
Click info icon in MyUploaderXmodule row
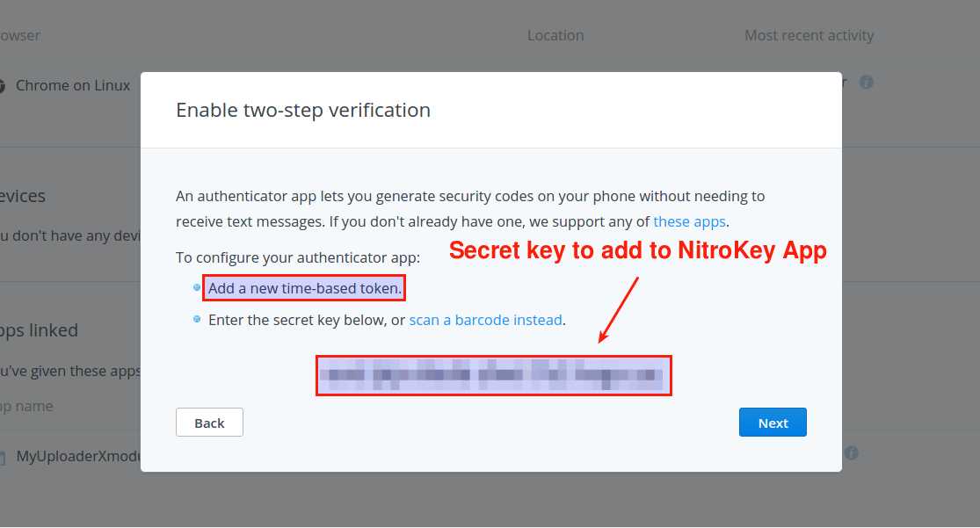[x=851, y=453]
